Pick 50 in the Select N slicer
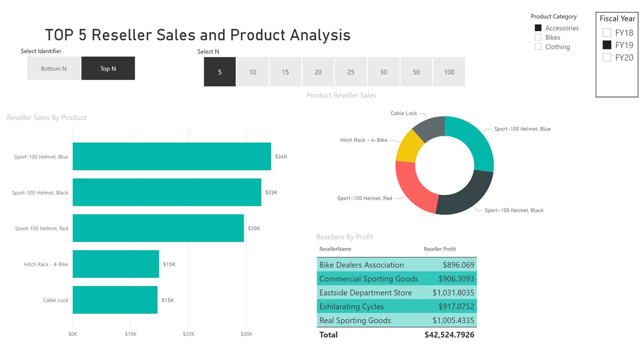Screen dimensions: 644x362 pyautogui.click(x=416, y=72)
